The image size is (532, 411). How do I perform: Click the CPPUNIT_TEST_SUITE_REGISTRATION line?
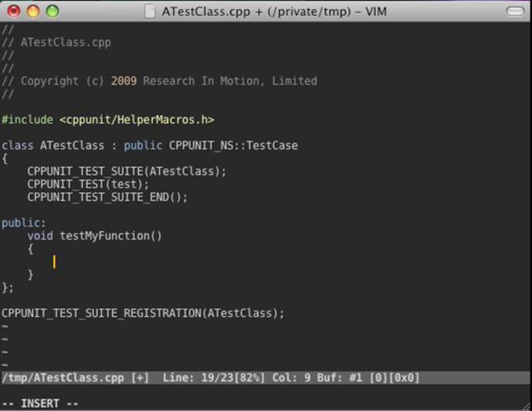pyautogui.click(x=143, y=313)
